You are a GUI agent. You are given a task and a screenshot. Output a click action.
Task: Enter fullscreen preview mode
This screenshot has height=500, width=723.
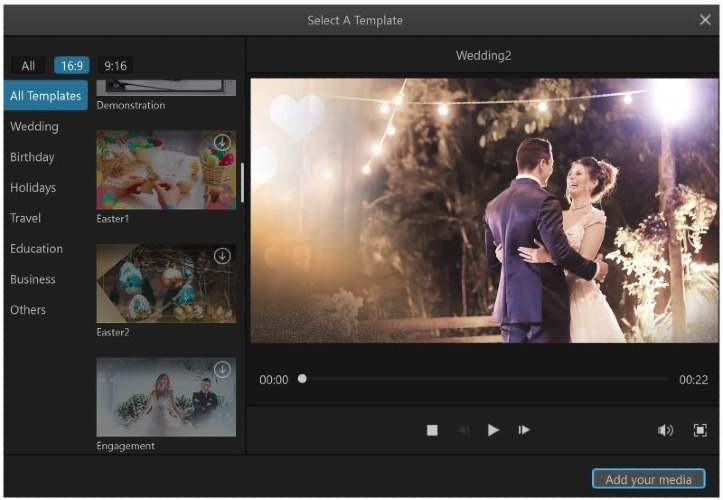tap(700, 430)
